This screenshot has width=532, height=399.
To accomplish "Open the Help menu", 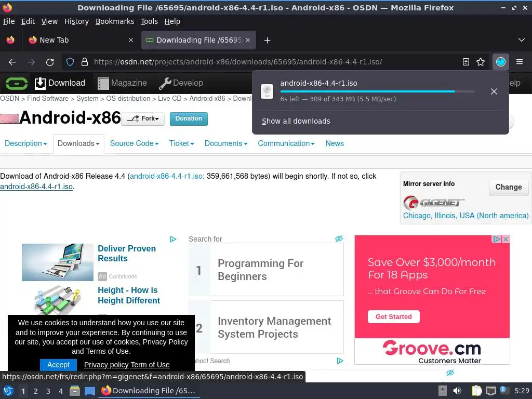I will click(x=172, y=21).
